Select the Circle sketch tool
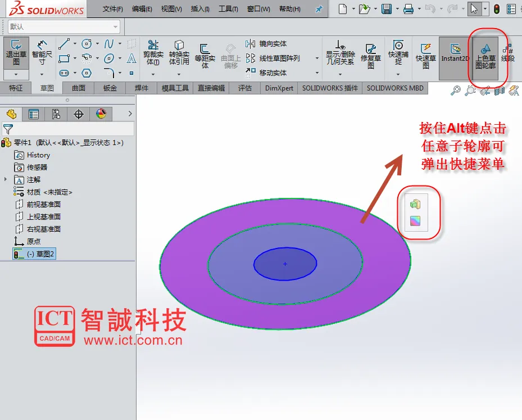The height and width of the screenshot is (420, 522). [87, 44]
